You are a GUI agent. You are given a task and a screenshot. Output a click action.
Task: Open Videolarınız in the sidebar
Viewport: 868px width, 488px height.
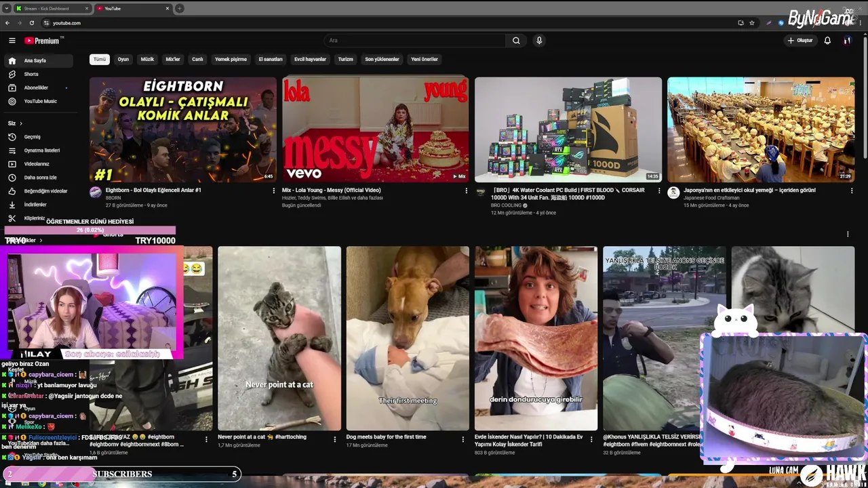point(37,164)
